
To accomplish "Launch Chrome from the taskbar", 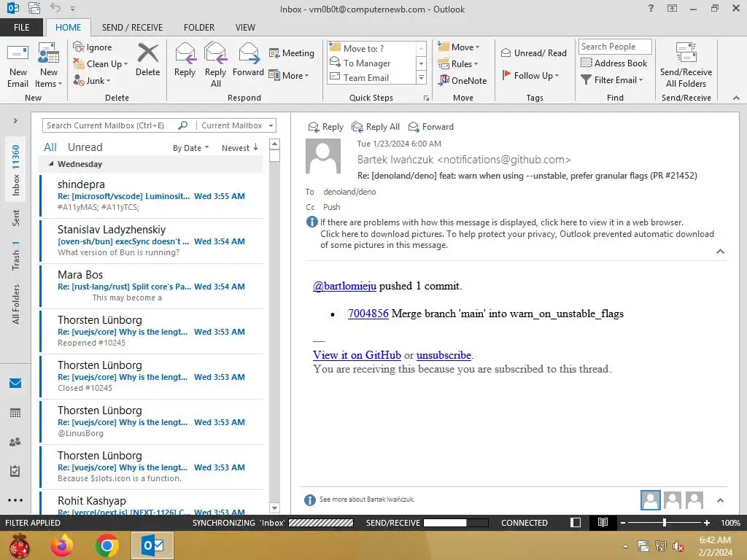I will click(107, 545).
